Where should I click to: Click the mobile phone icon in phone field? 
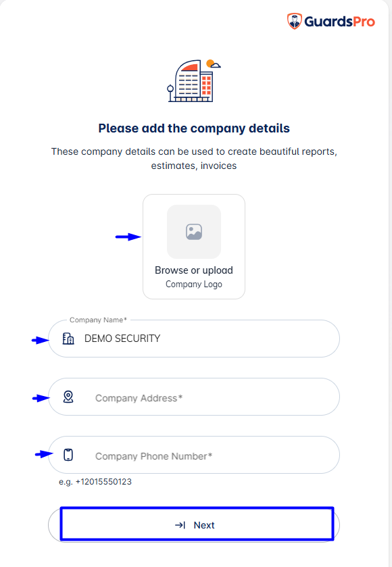pos(68,455)
